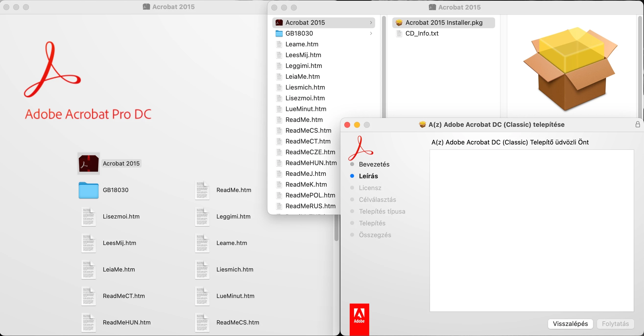Screen dimensions: 644x336
Task: Click the lock icon in the installer title bar
Action: [x=637, y=124]
